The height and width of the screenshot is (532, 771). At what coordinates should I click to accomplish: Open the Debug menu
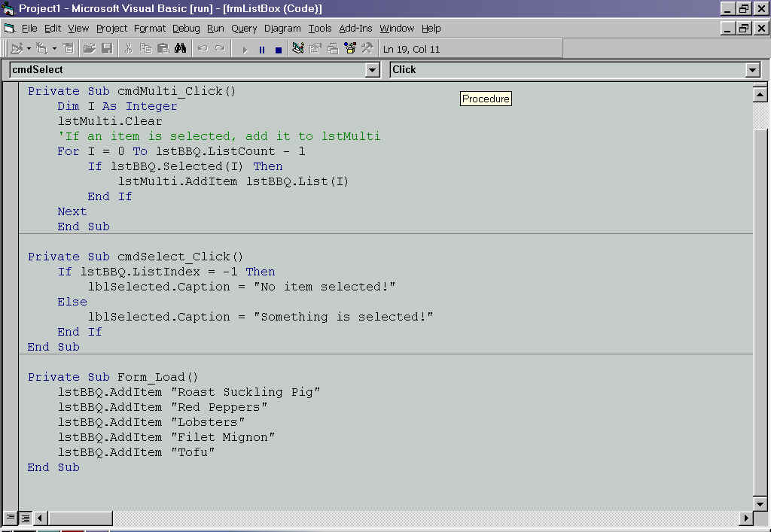tap(186, 29)
